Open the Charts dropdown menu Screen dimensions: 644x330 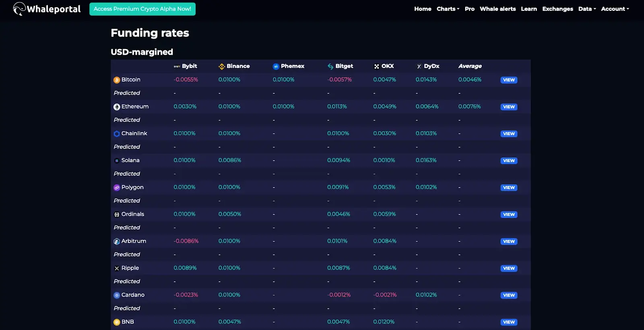click(448, 9)
